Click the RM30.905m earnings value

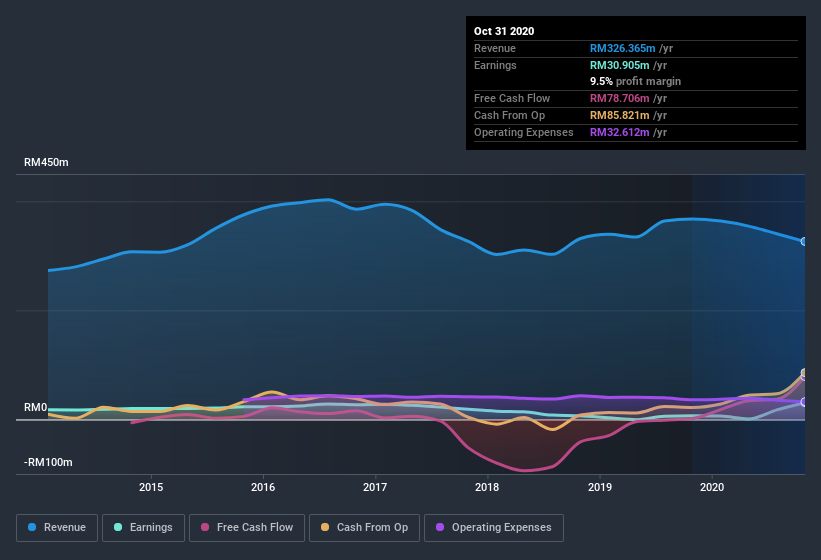[619, 65]
